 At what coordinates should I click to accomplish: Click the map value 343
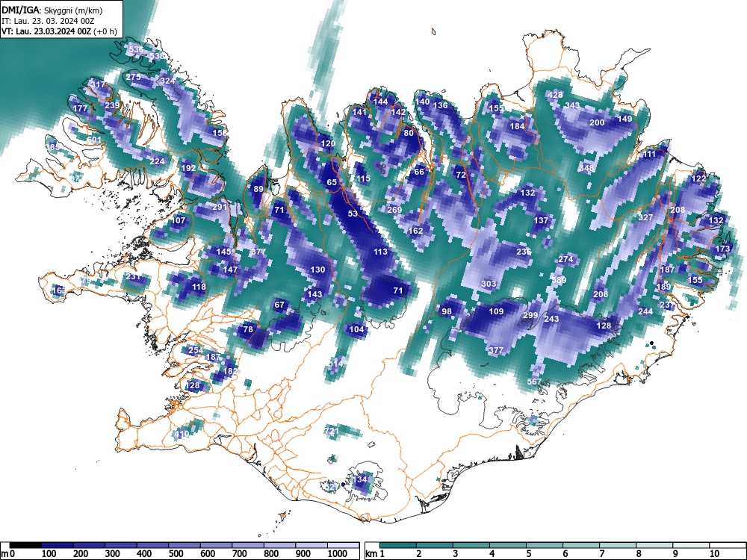(572, 106)
